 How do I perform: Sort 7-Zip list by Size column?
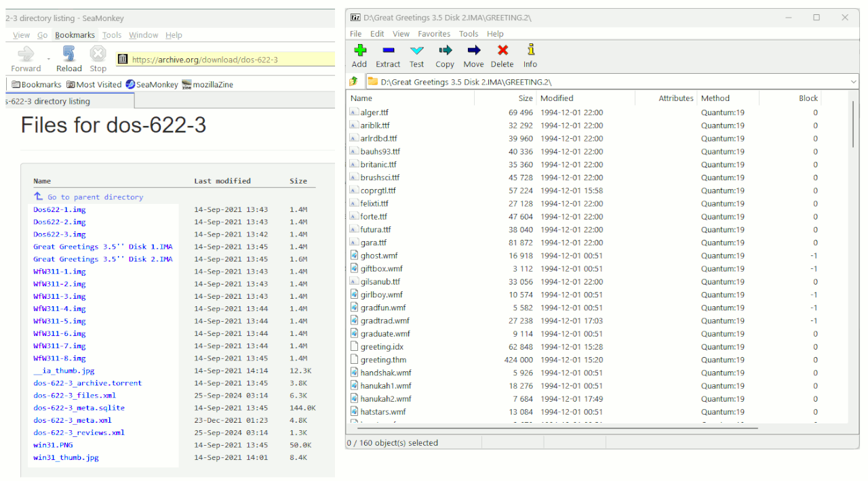pos(505,98)
